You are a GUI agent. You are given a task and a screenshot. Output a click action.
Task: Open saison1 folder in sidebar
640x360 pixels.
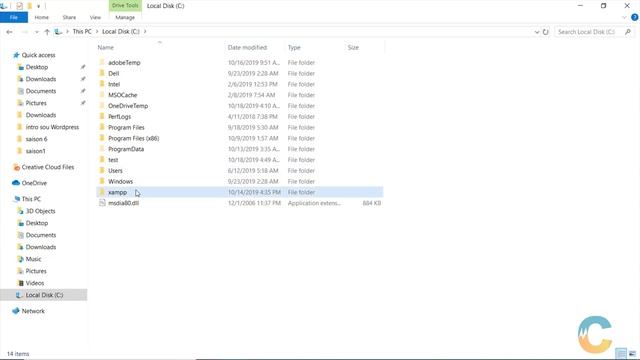coord(36,151)
